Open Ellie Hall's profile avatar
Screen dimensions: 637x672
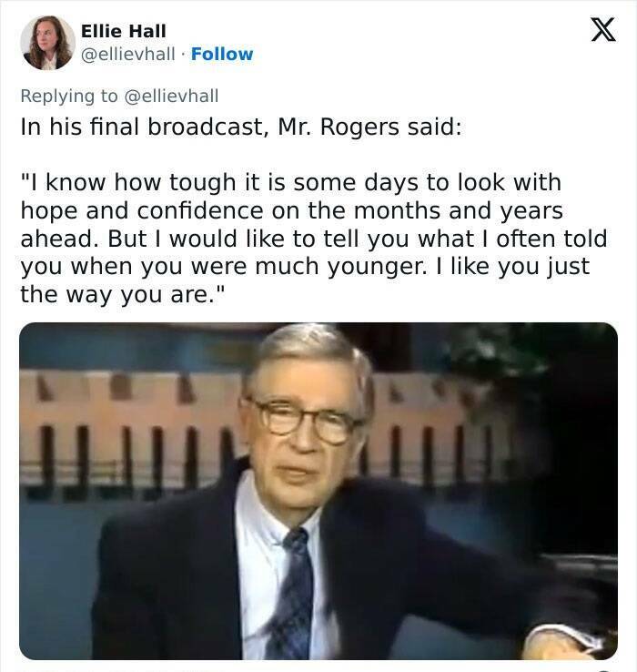coord(47,43)
